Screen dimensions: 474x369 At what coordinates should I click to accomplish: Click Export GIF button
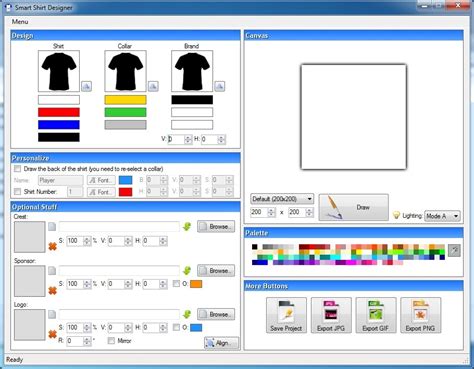(x=376, y=315)
